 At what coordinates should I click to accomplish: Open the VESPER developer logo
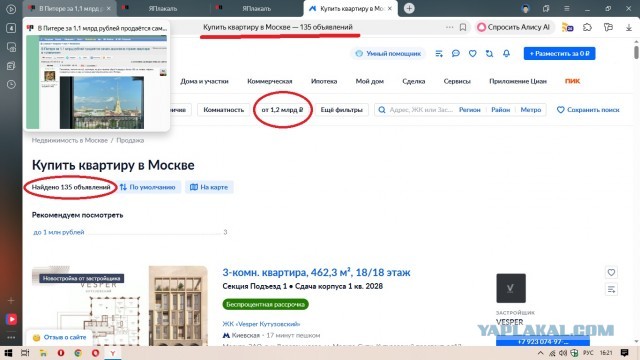[511, 288]
